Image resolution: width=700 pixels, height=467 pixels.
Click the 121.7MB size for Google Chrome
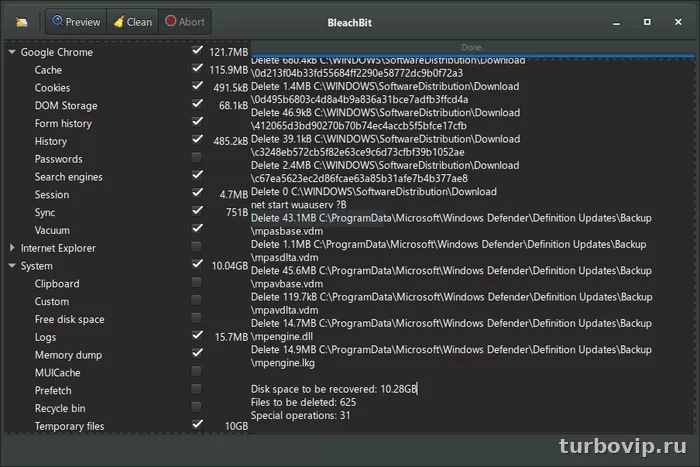pyautogui.click(x=228, y=52)
